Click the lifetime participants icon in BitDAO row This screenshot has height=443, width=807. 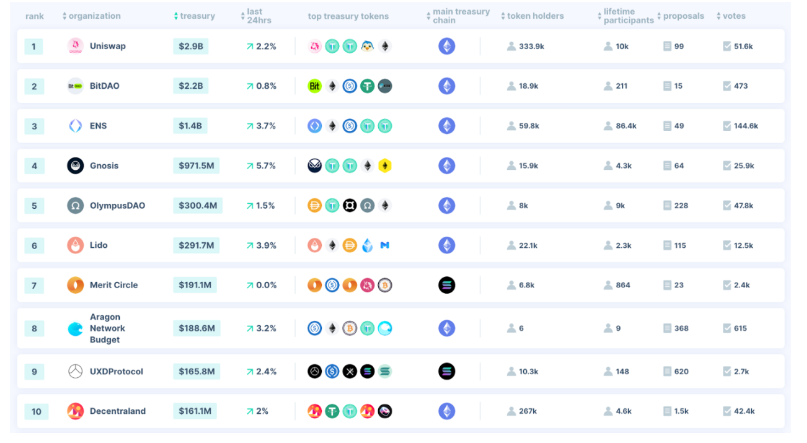(608, 86)
